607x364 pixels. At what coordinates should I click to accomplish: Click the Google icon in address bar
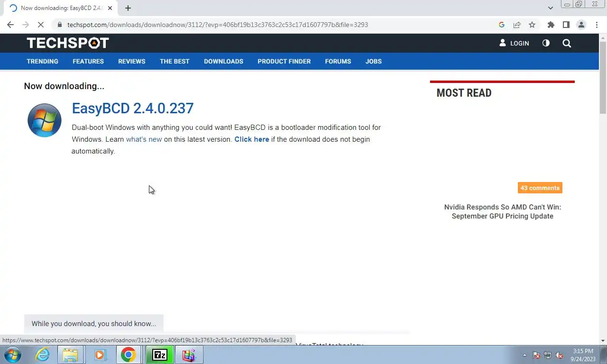(x=502, y=25)
